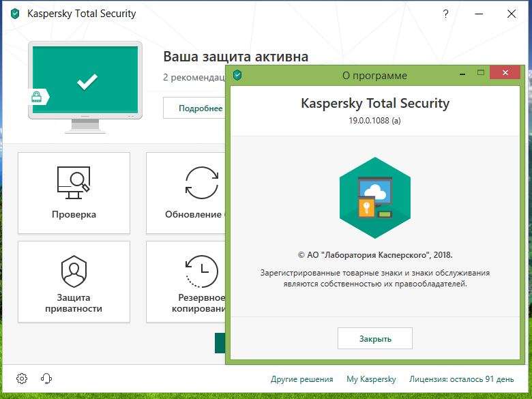The height and width of the screenshot is (399, 532).
Task: Click the 'Ваша защита активна' heading
Action: (x=236, y=57)
